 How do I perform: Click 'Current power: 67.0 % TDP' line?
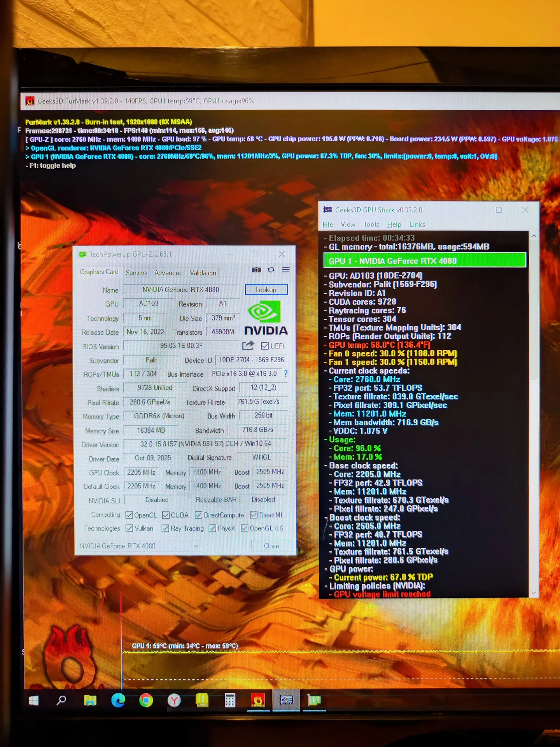tap(383, 577)
